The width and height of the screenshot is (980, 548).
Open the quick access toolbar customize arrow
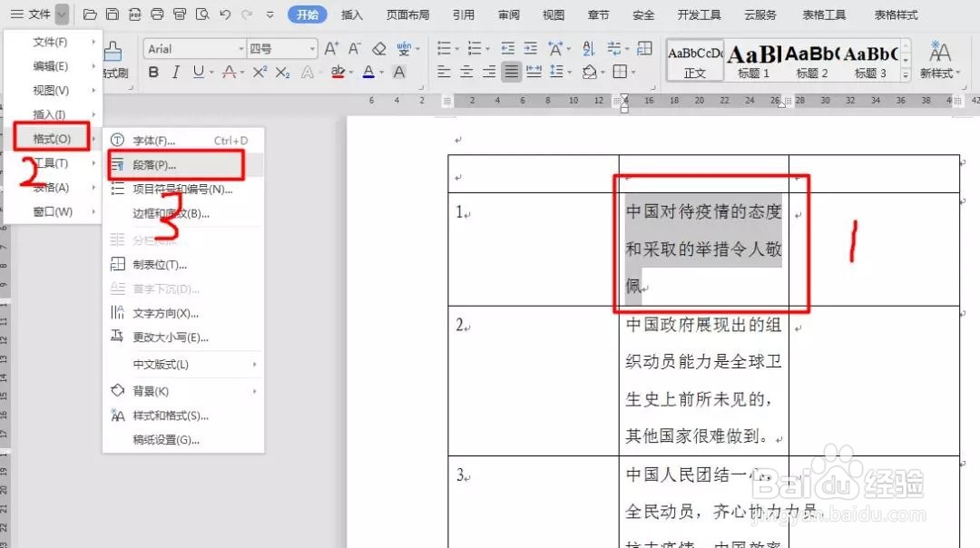pos(270,15)
